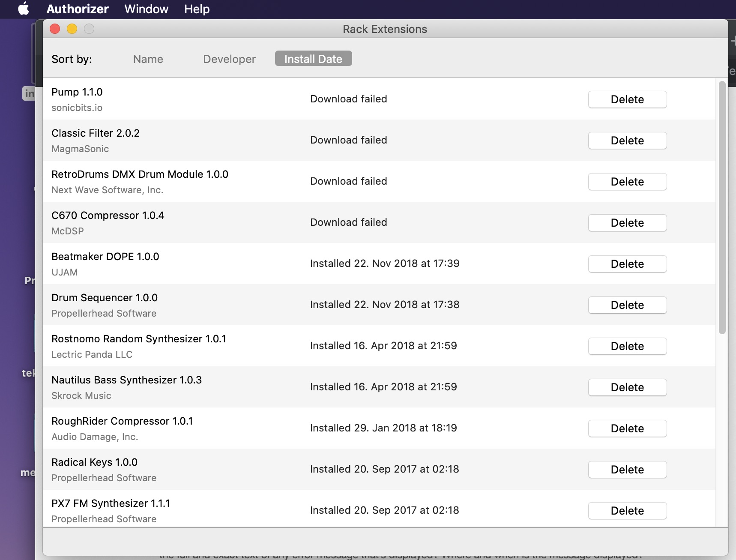Click Installed 22. Nov 2018 at 17:39 text
The width and height of the screenshot is (736, 560).
385,264
